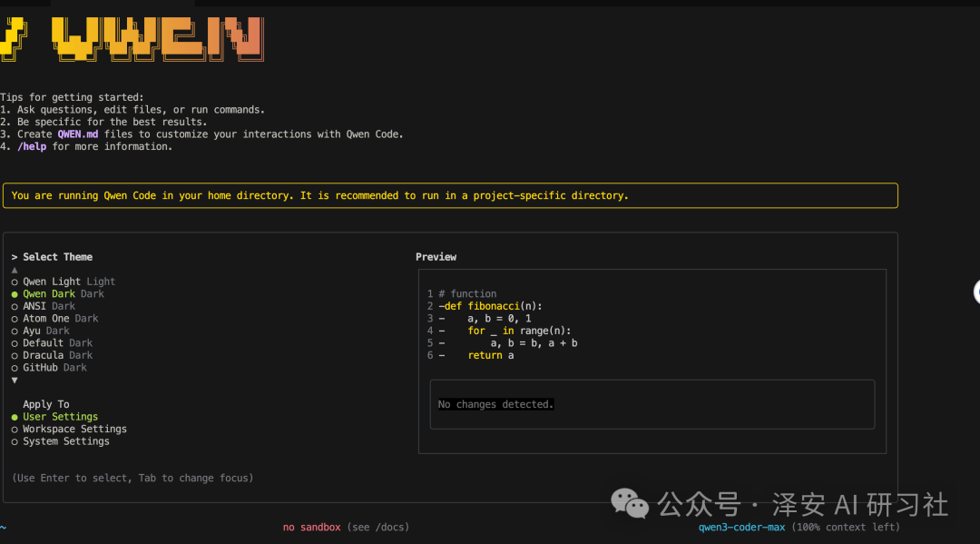Select the Qwen Light theme option
Image resolution: width=980 pixels, height=544 pixels.
64,282
